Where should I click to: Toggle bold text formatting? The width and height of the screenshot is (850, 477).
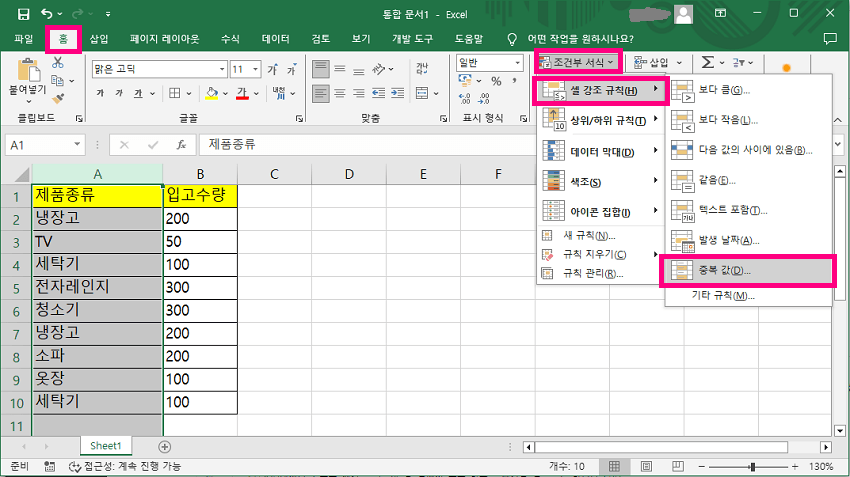(x=100, y=93)
